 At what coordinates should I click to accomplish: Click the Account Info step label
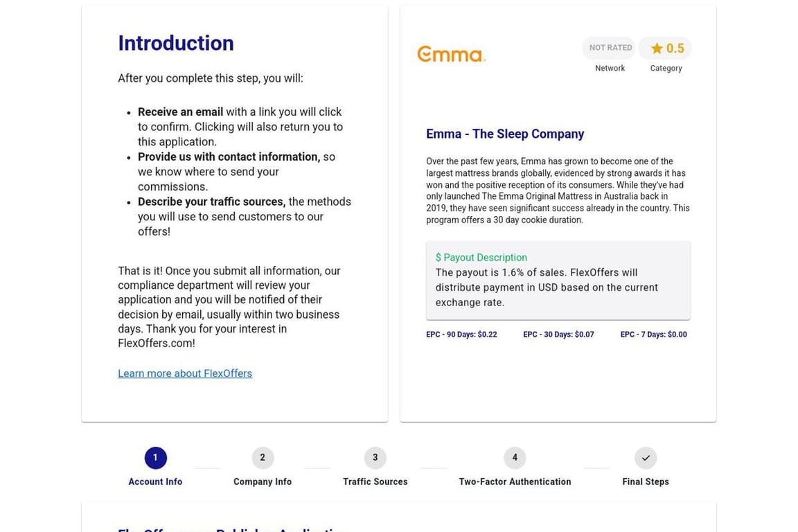point(155,481)
